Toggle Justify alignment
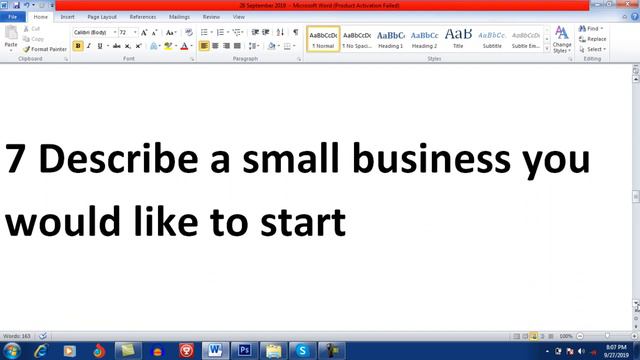The height and width of the screenshot is (360, 640). 237,46
